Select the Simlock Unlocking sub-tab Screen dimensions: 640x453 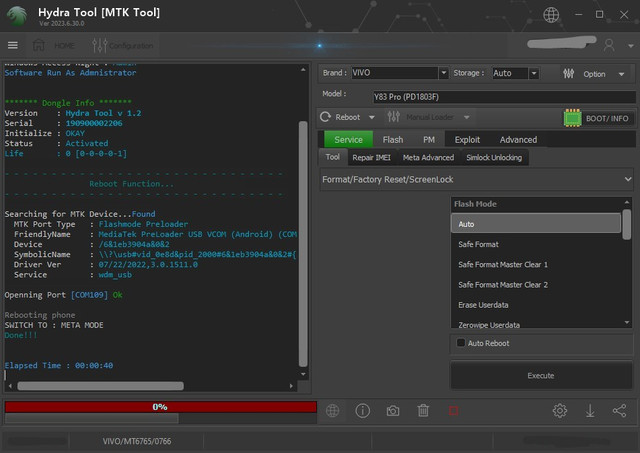point(494,158)
